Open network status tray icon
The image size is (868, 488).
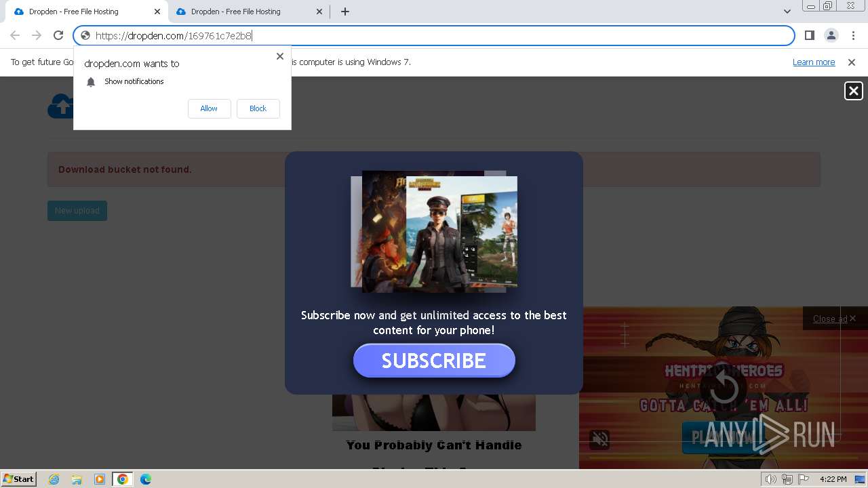click(x=787, y=479)
